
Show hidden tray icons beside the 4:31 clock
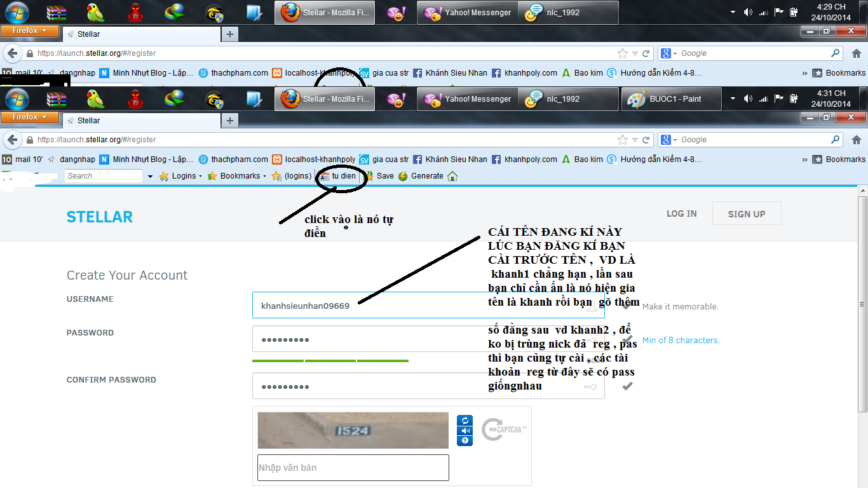(x=733, y=99)
